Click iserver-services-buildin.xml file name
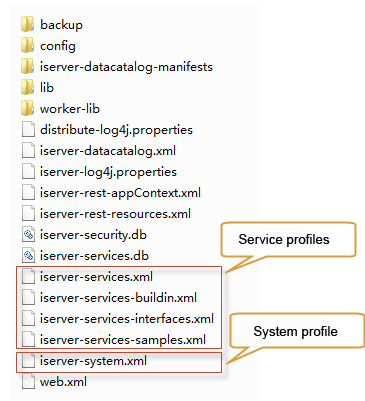The image size is (365, 401). 118,298
